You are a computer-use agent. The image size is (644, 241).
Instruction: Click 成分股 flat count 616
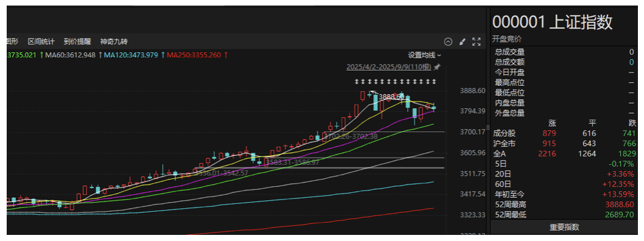[589, 133]
